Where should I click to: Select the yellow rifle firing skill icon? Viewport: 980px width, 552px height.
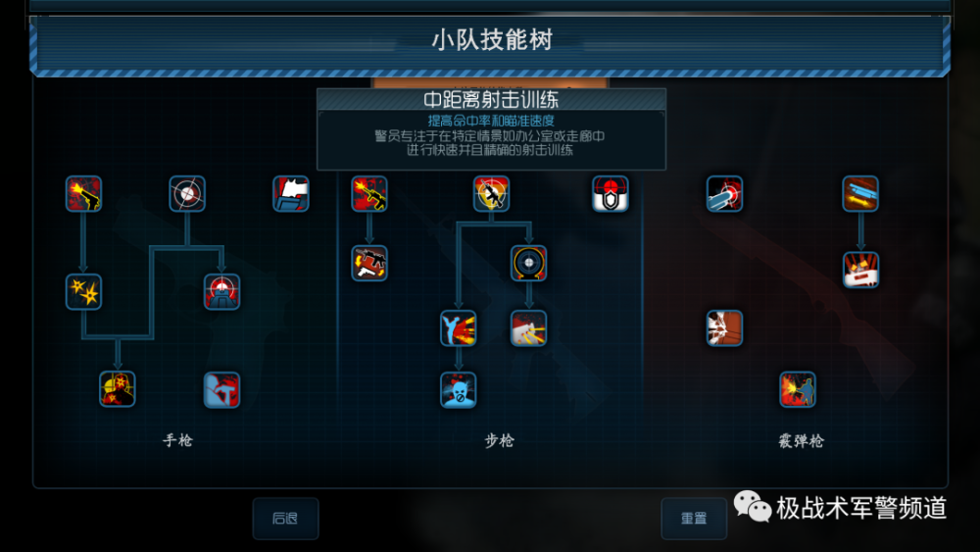(x=369, y=194)
